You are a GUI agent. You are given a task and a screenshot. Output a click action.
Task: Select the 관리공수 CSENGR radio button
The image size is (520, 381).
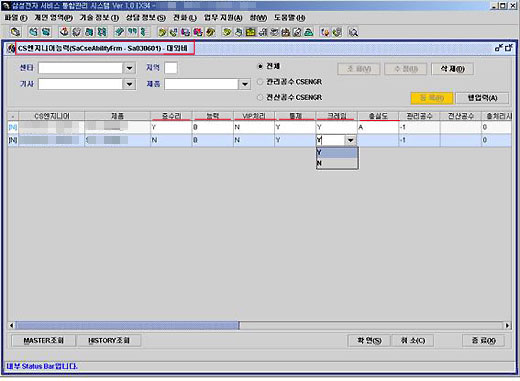tap(260, 82)
